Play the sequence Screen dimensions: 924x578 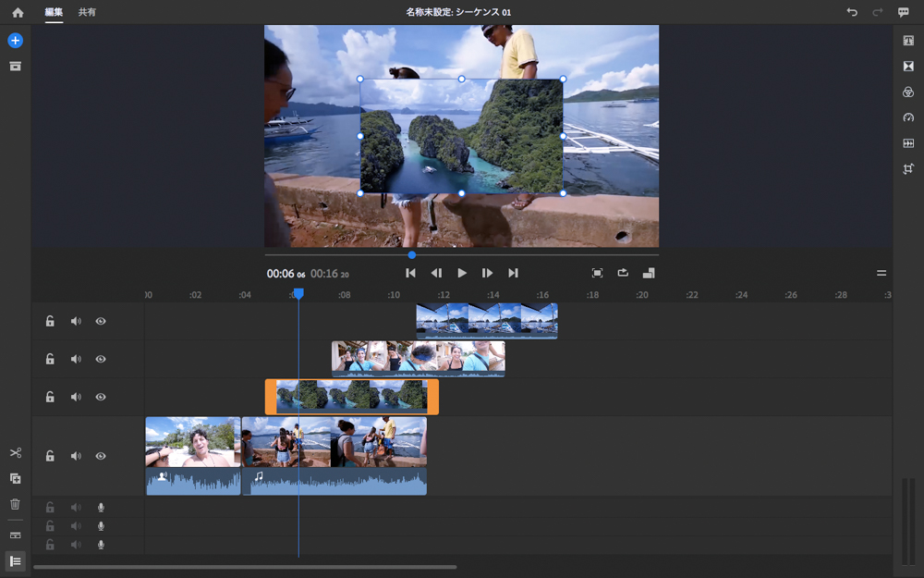tap(462, 273)
